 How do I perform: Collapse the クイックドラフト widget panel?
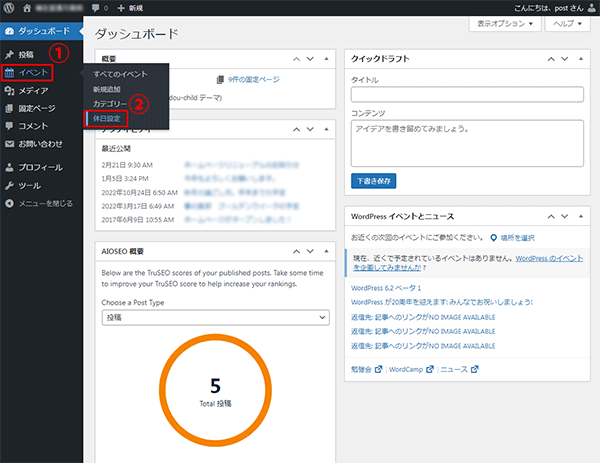click(x=581, y=59)
